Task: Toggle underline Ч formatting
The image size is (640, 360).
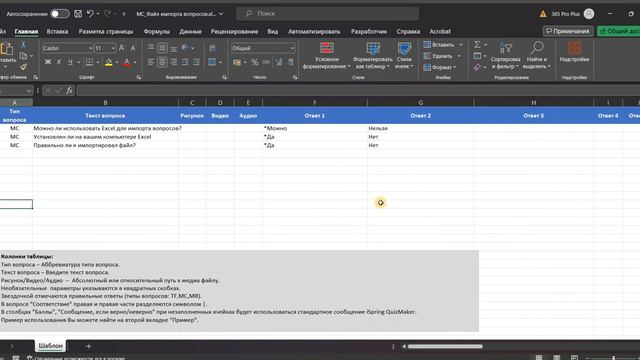Action: [70, 62]
